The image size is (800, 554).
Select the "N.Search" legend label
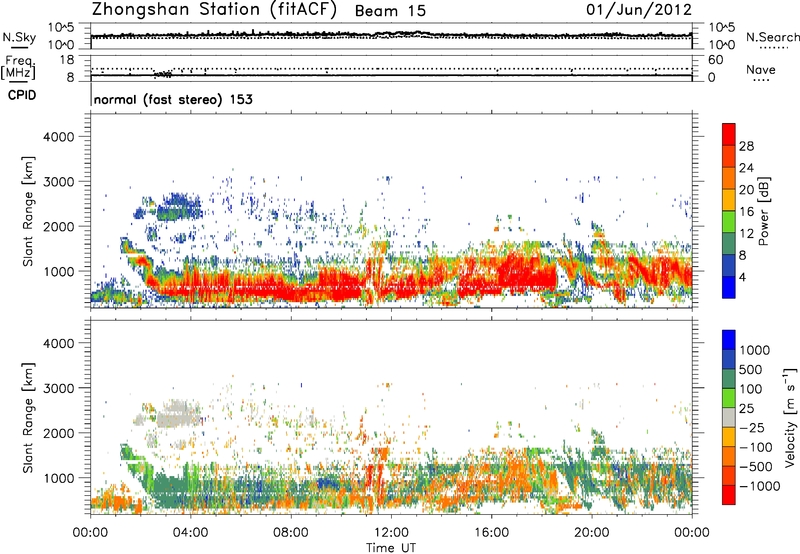coord(772,37)
